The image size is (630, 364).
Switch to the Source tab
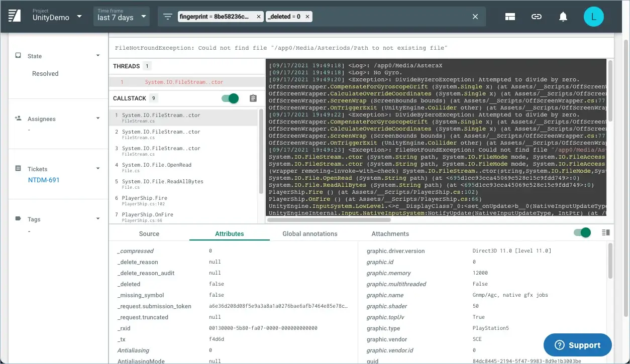pyautogui.click(x=149, y=233)
